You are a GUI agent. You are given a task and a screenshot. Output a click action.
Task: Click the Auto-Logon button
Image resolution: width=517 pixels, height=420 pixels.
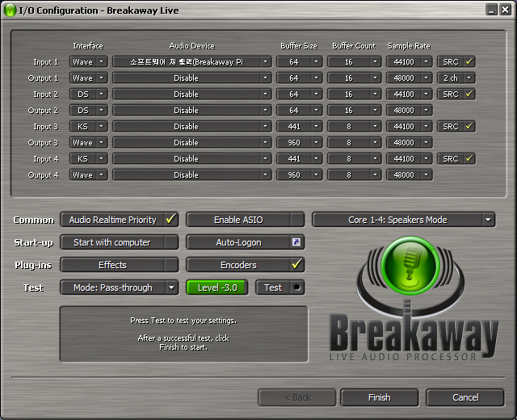tap(245, 242)
